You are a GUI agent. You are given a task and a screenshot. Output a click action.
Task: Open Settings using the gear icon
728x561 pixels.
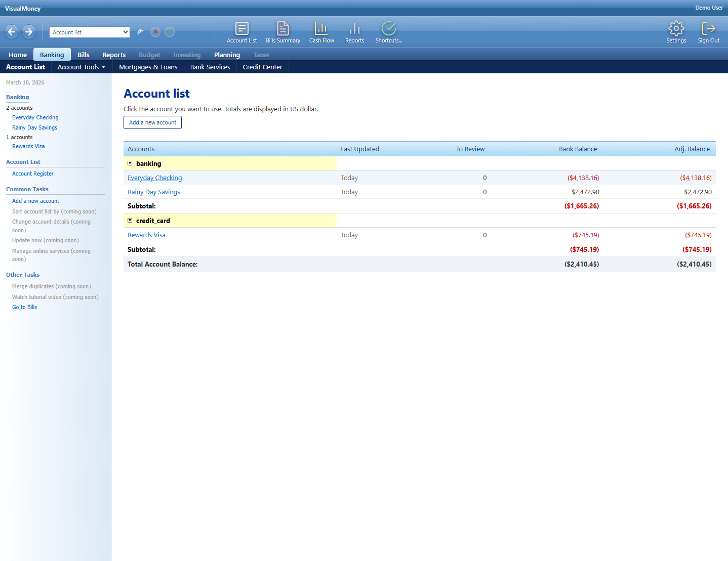tap(676, 32)
